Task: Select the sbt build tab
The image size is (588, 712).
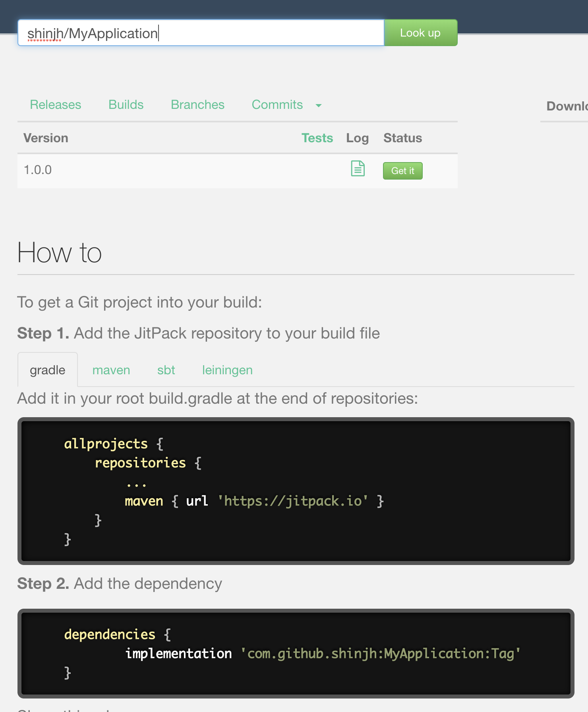Action: coord(166,370)
